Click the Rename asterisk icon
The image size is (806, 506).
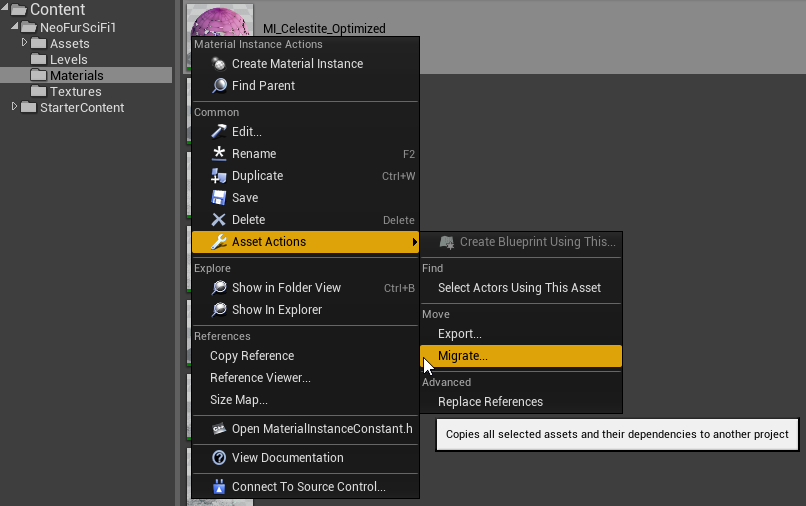(x=219, y=154)
